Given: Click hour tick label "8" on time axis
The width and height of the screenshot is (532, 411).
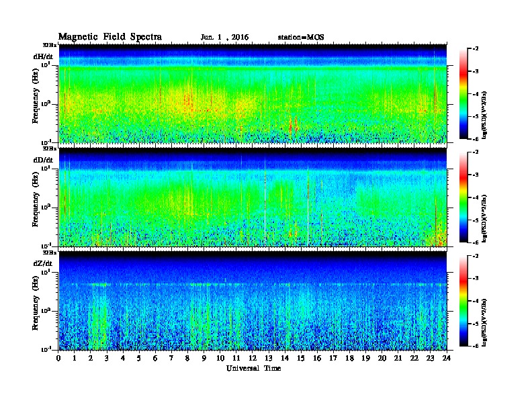Looking at the screenshot, I should point(187,358).
